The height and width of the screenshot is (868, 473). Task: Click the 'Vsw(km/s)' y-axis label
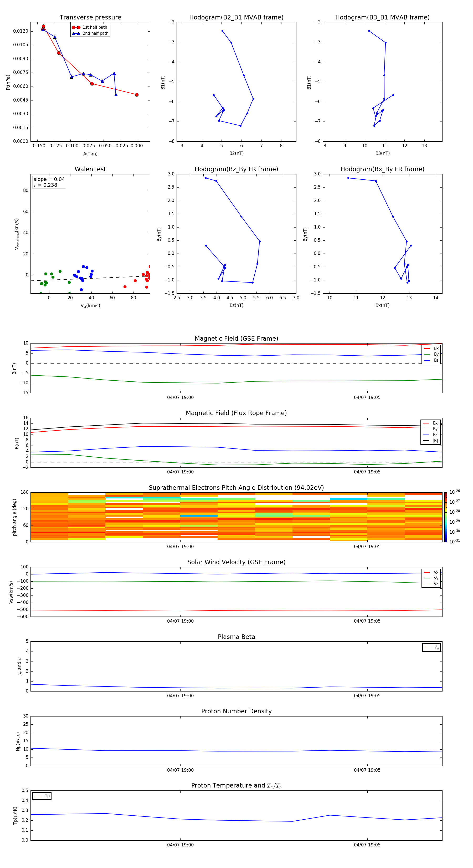[11, 592]
